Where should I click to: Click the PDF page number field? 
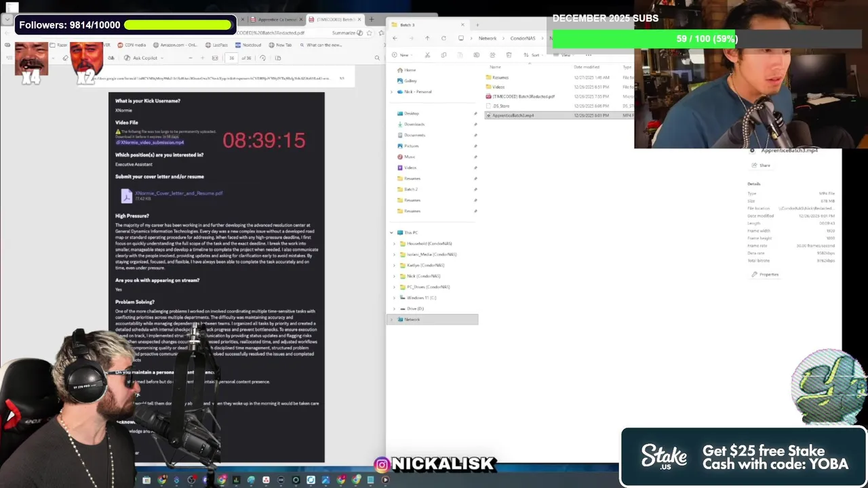(231, 58)
